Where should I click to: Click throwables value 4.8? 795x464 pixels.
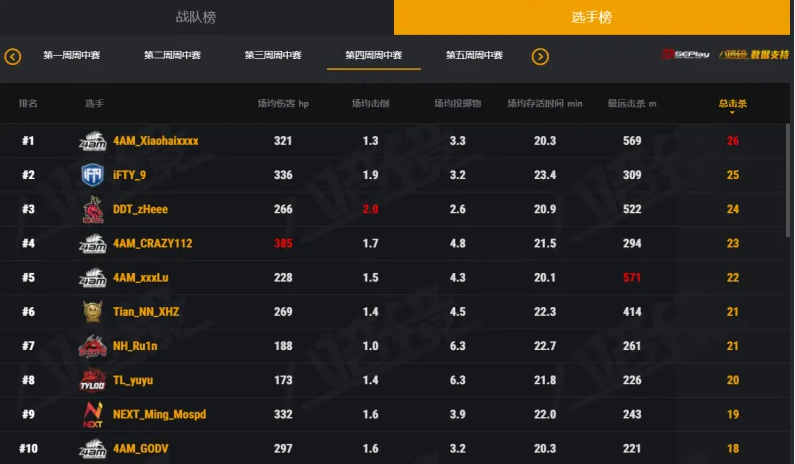point(458,243)
